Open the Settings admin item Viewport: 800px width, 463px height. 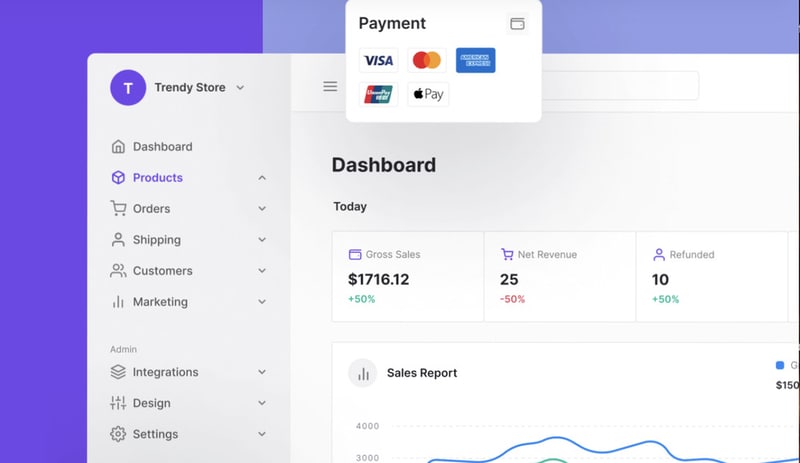(x=155, y=434)
